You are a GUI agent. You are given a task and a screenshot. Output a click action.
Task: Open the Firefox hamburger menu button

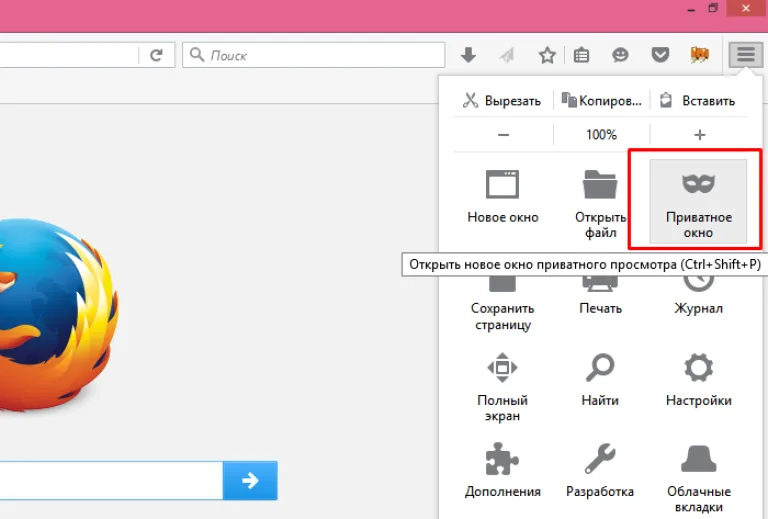[745, 54]
